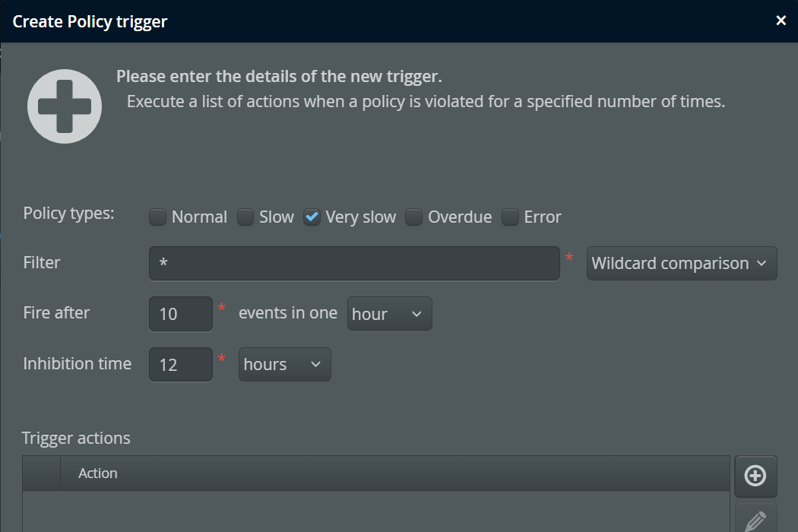Viewport: 798px width, 532px height.
Task: Expand the 'events in one' hour dropdown
Action: coord(389,314)
